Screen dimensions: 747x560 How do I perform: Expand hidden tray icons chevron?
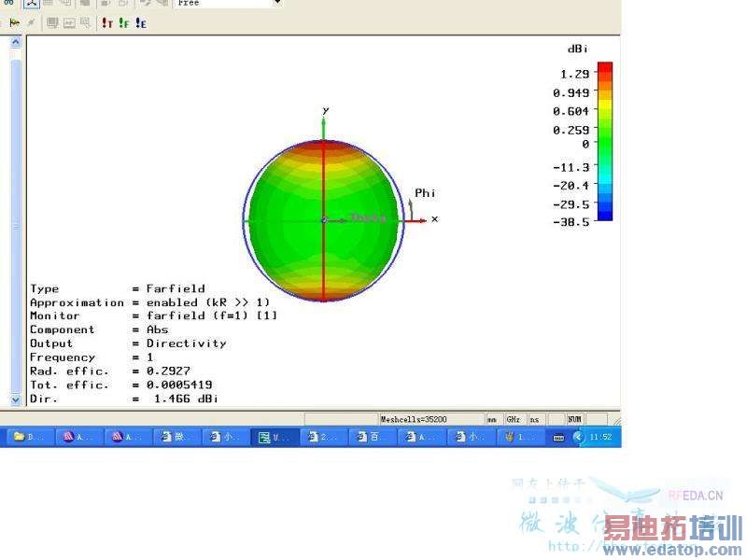[578, 437]
